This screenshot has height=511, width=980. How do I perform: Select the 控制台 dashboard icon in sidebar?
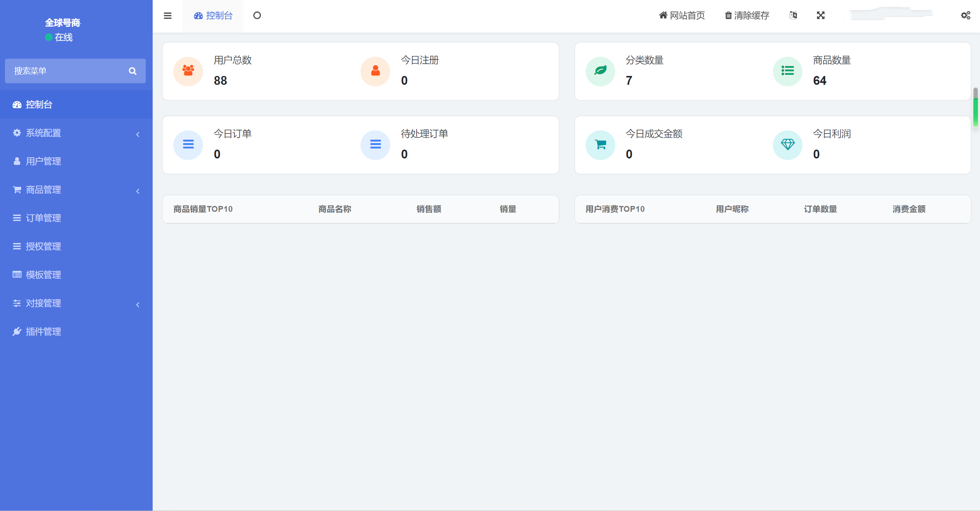click(x=17, y=104)
